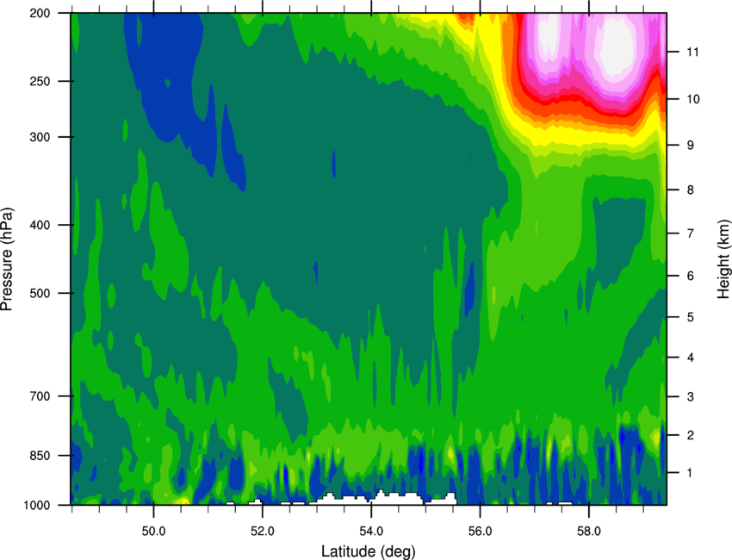Click the 'Height (km)' axis title

click(723, 258)
